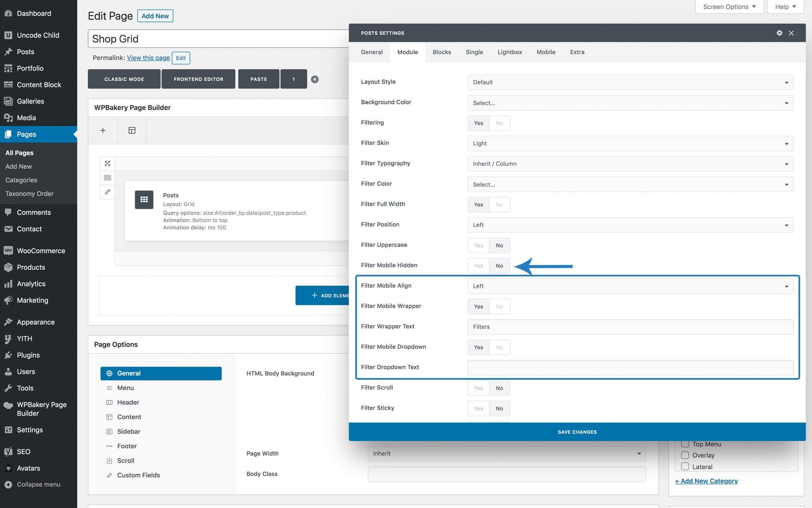Open the Screen Options panel

[x=729, y=7]
